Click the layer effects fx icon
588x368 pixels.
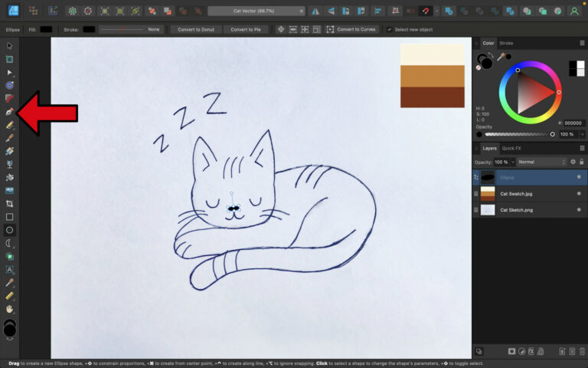(531, 351)
